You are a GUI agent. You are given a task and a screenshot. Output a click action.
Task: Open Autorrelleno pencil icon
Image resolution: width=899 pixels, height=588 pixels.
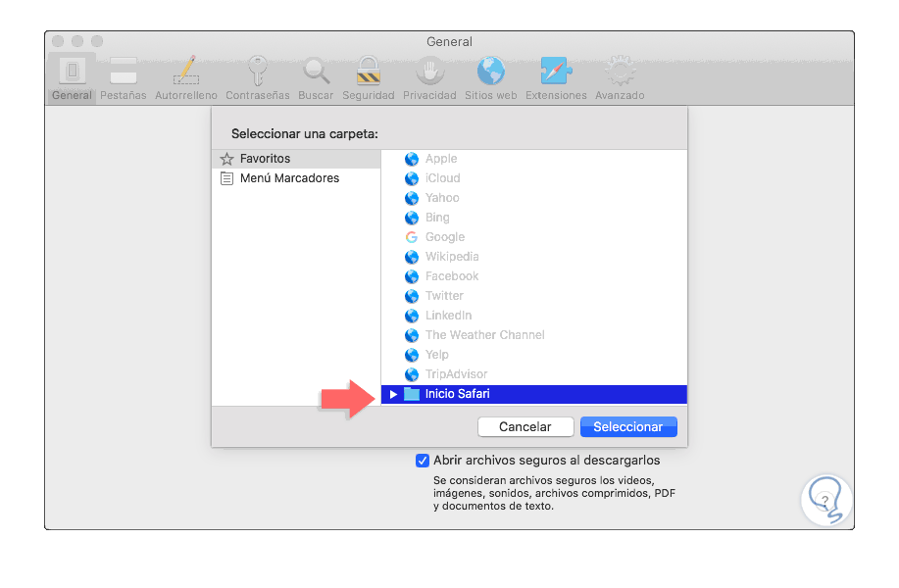pos(186,72)
